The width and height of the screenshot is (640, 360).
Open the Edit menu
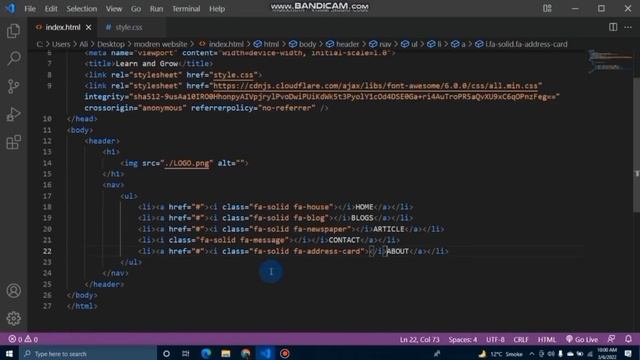click(x=51, y=9)
